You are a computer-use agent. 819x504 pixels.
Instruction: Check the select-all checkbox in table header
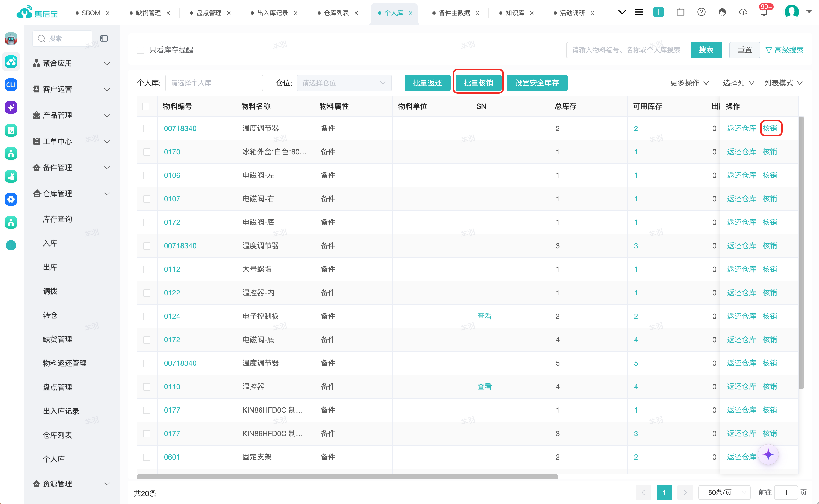click(x=146, y=106)
